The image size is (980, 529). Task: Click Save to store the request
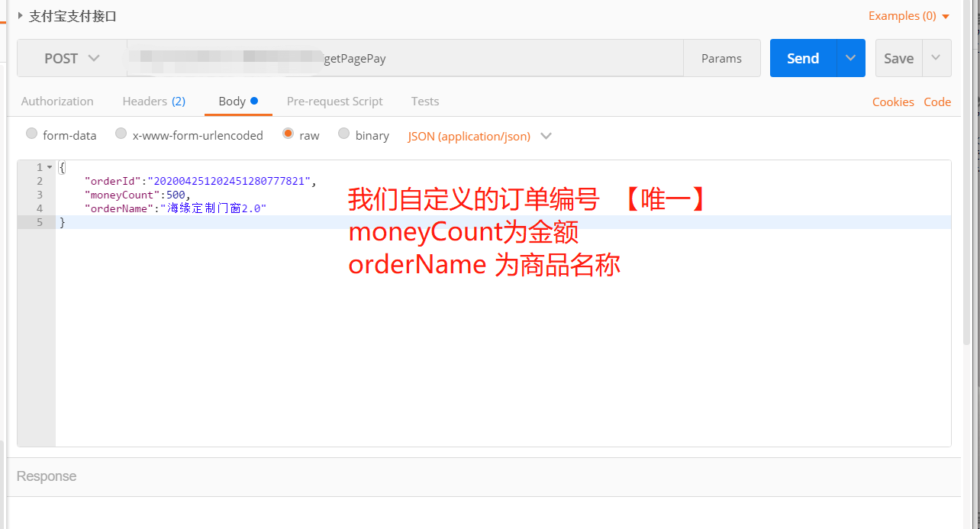(x=898, y=57)
